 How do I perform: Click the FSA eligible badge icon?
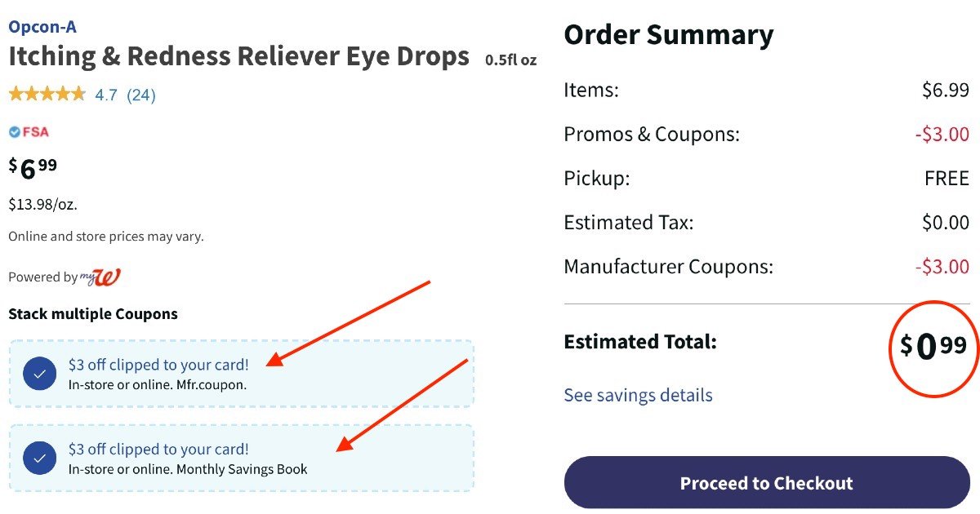point(29,132)
